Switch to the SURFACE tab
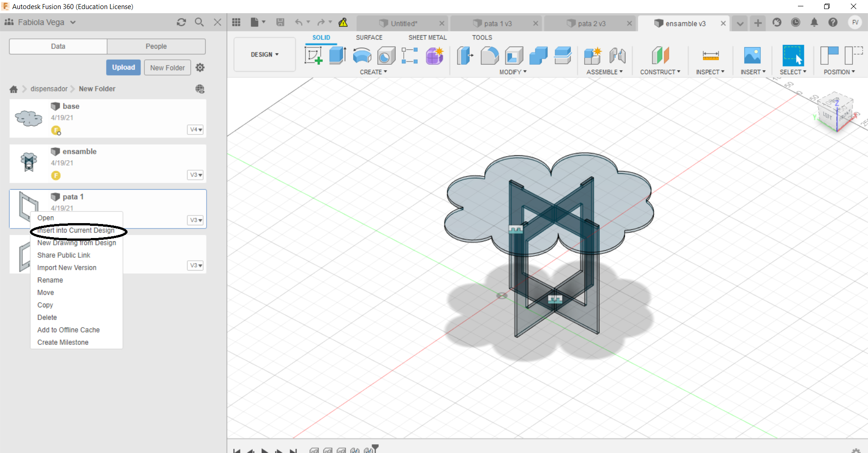Image resolution: width=868 pixels, height=453 pixels. coord(369,38)
